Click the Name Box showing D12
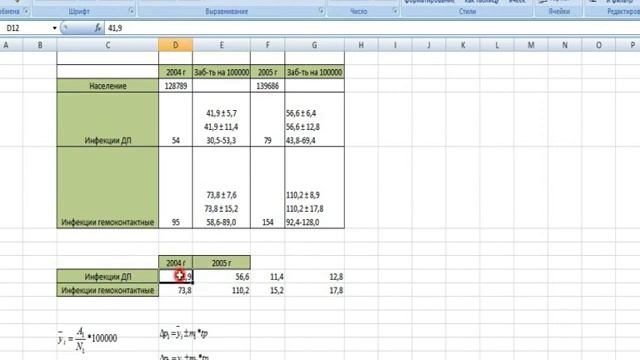Image resolution: width=640 pixels, height=360 pixels. point(27,28)
